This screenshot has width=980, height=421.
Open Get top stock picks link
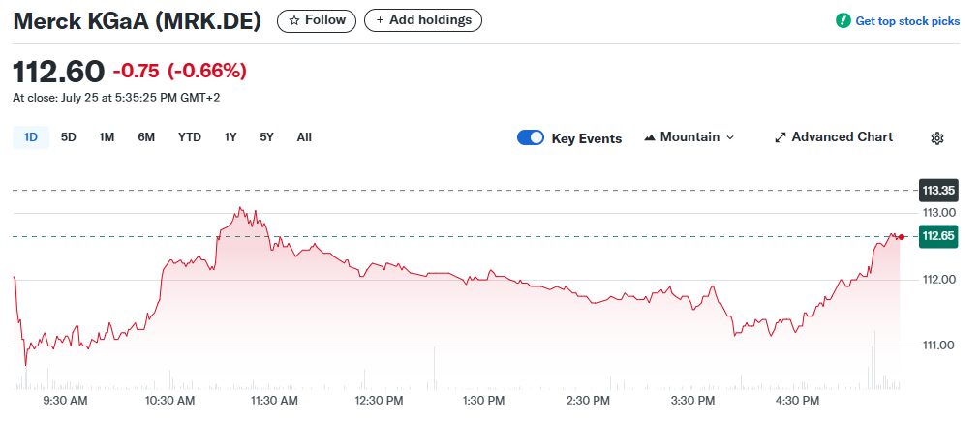click(x=907, y=21)
